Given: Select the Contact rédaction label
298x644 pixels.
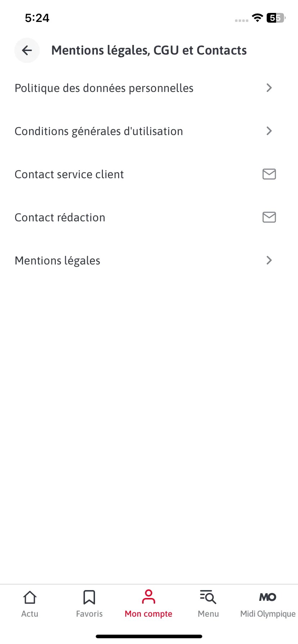Looking at the screenshot, I should click(60, 217).
